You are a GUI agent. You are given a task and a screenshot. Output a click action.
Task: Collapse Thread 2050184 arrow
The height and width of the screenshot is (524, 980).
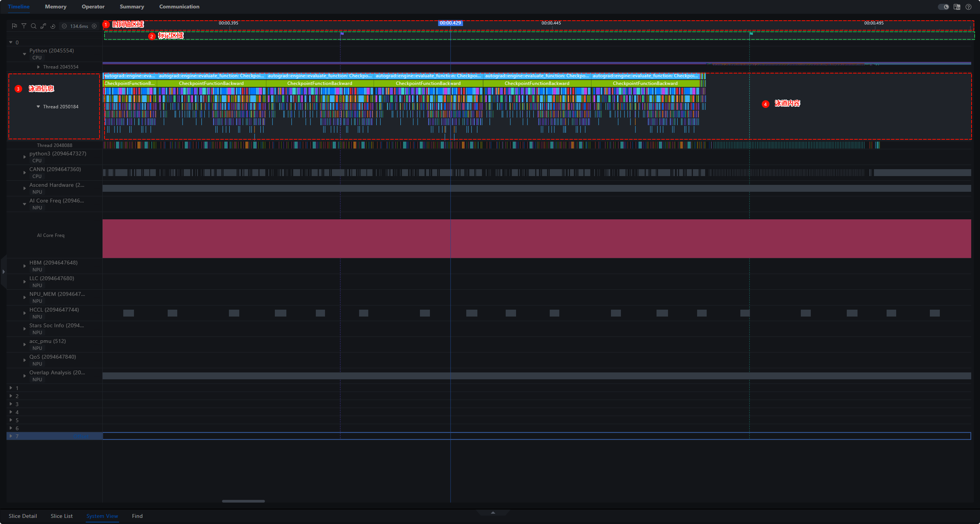[x=38, y=107]
